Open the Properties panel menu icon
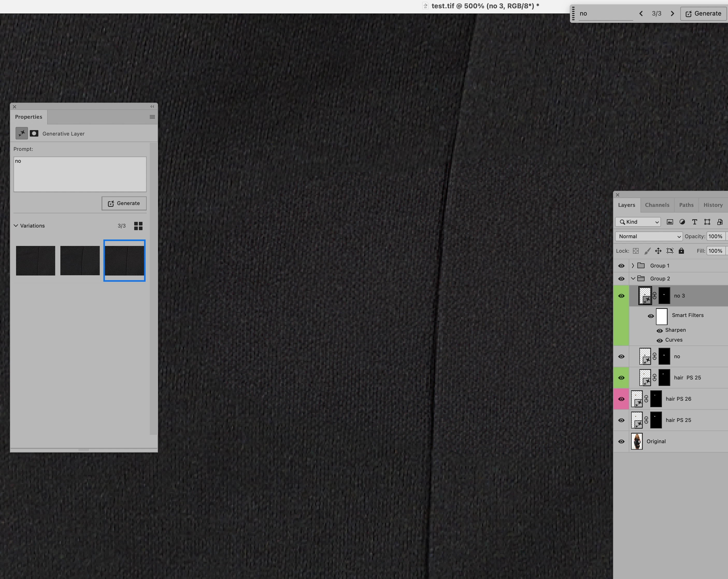The image size is (728, 579). click(152, 117)
